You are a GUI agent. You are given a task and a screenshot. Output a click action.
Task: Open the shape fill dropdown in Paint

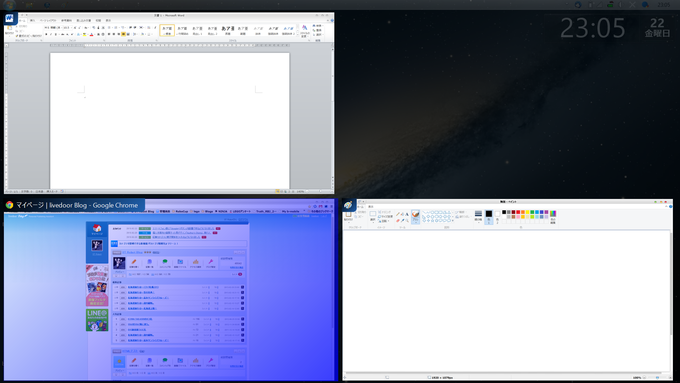[x=462, y=217]
